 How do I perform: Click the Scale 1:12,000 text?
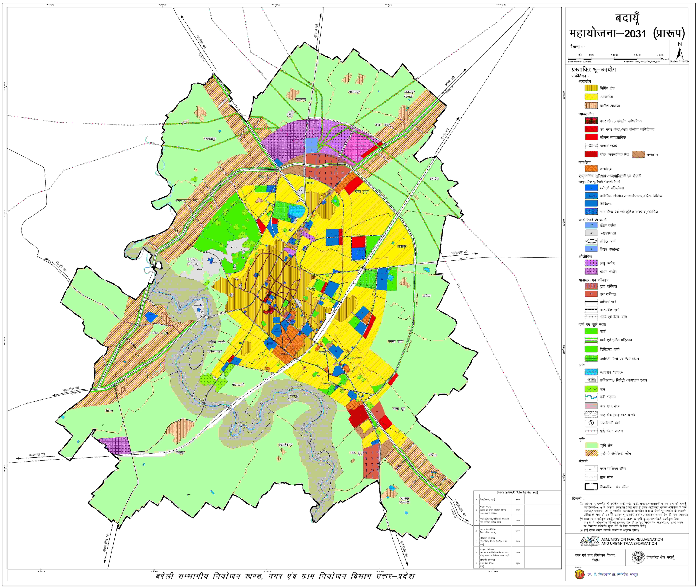coord(679,62)
